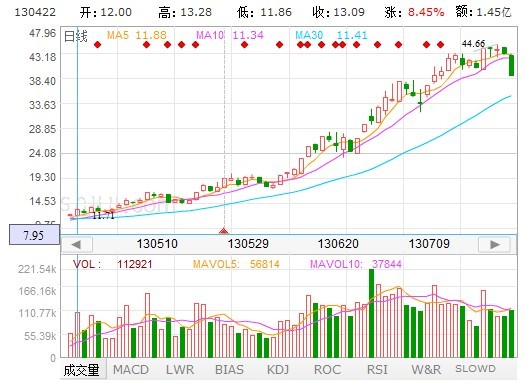Click the 130620 date label
The image size is (527, 390).
(x=338, y=244)
